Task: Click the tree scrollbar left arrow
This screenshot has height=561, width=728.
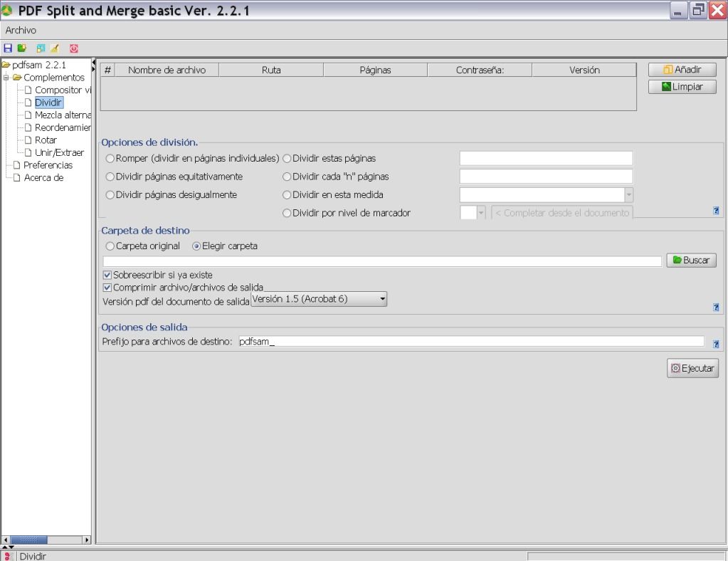Action: [6, 540]
